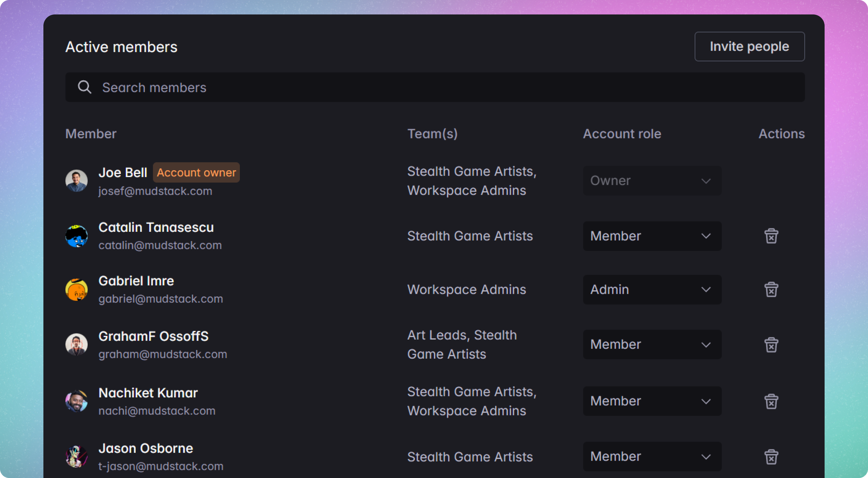Click the Invite people button
The width and height of the screenshot is (868, 478).
[749, 47]
